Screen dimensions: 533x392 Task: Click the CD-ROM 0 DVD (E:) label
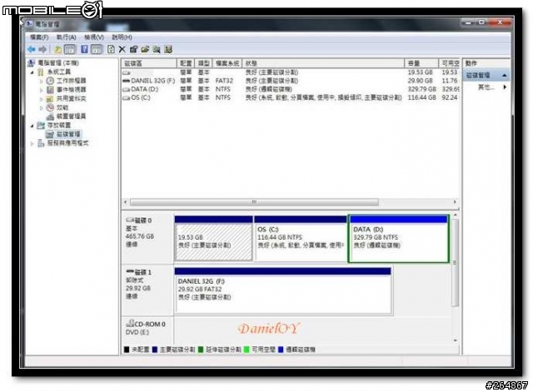pyautogui.click(x=147, y=329)
